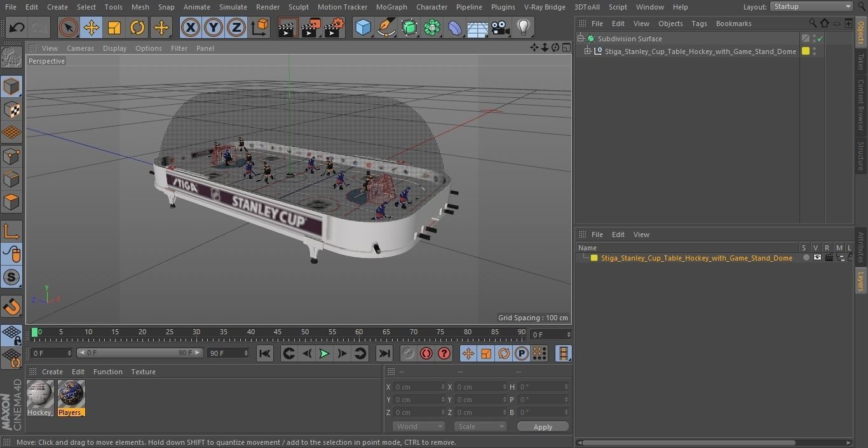Open the Layout Startup dropdown
Viewport: 868px width, 448px height.
coord(811,6)
